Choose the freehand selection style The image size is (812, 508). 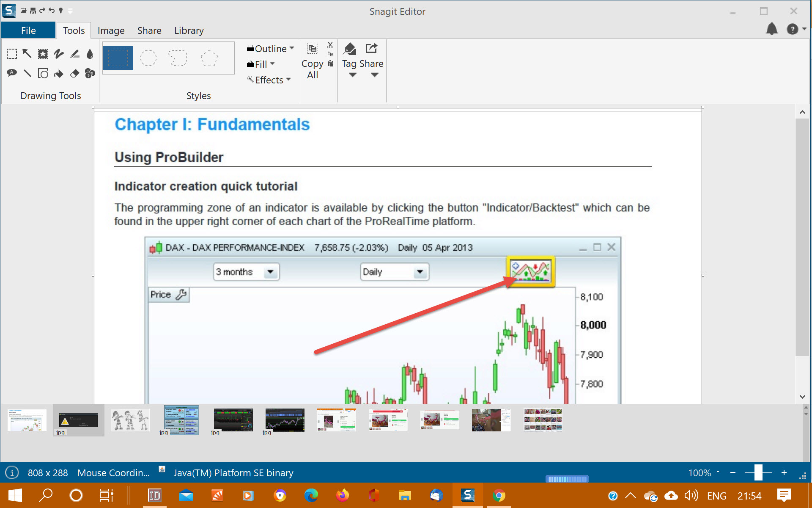(x=178, y=58)
